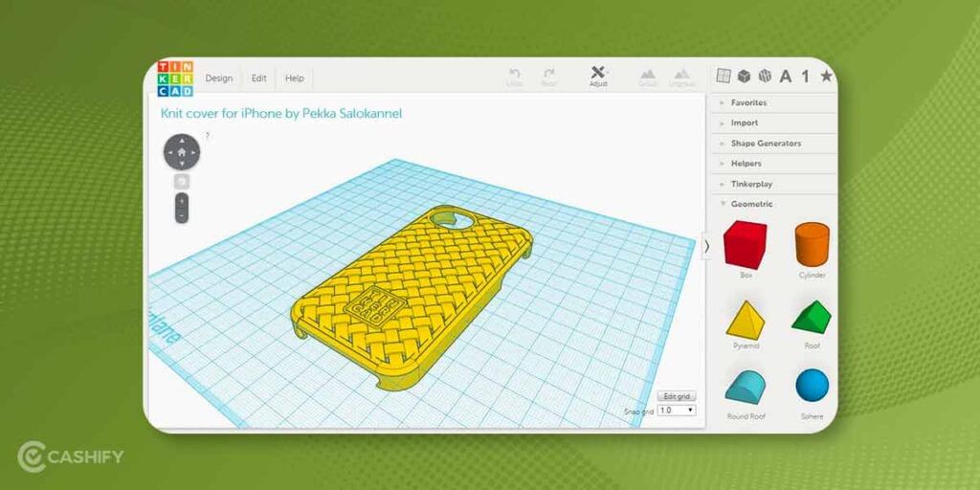Click the home view icon
Image resolution: width=980 pixels, height=490 pixels.
point(182,152)
